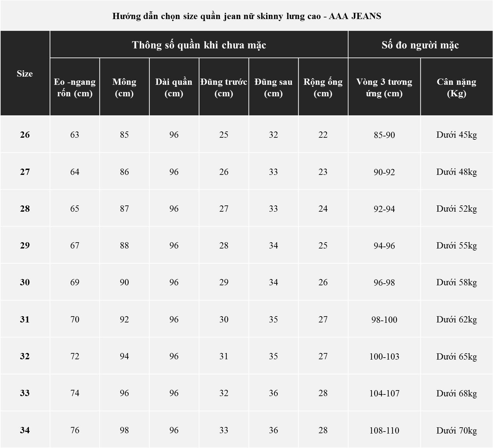Select the 'Dưới 58kg' weight cell
Image resolution: width=493 pixels, height=448 pixels.
click(x=457, y=282)
